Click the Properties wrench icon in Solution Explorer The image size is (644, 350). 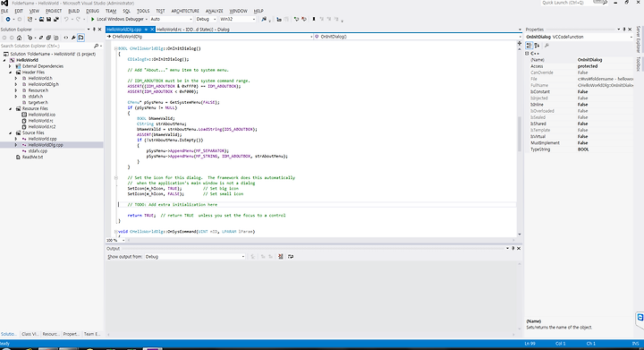(73, 38)
